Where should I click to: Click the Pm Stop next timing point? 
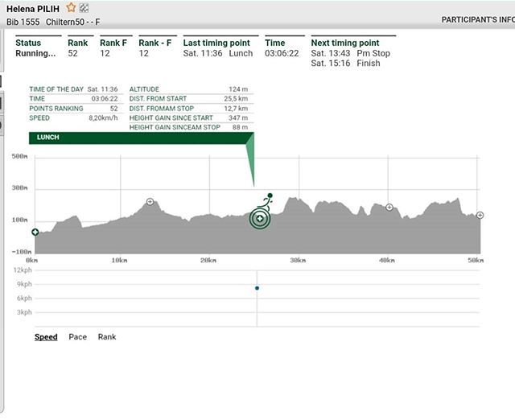tap(351, 53)
